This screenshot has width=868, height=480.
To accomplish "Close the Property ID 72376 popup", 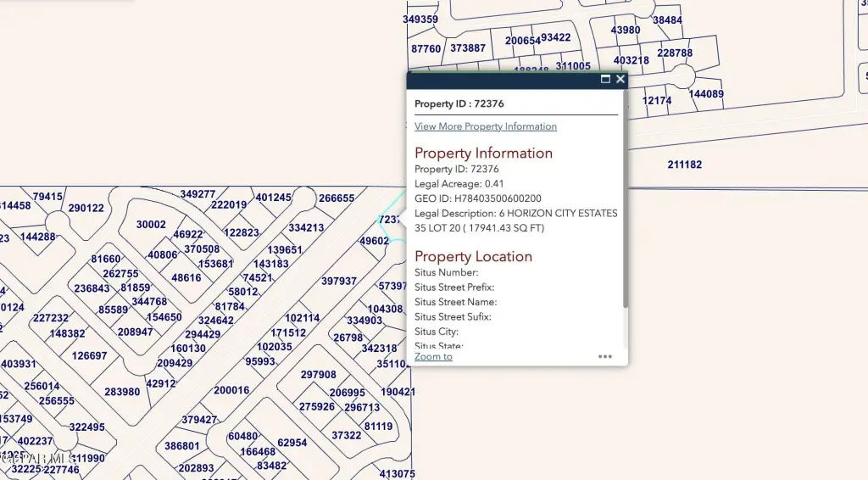I will (620, 79).
